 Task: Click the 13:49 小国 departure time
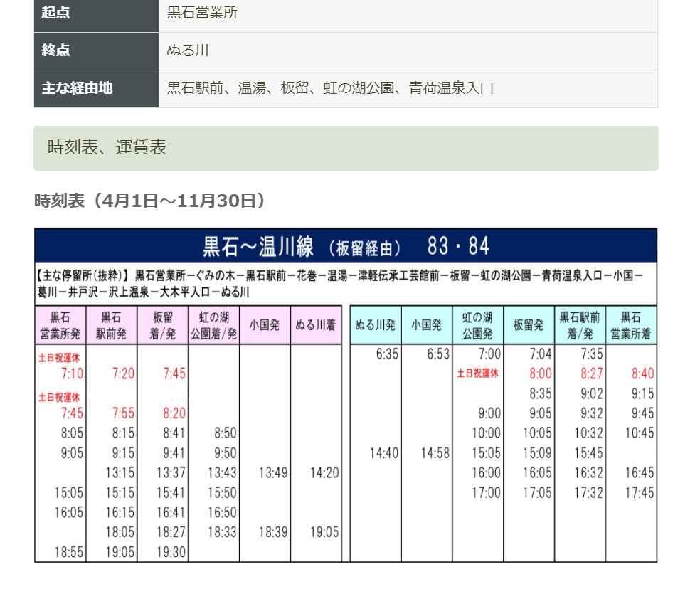pos(273,473)
